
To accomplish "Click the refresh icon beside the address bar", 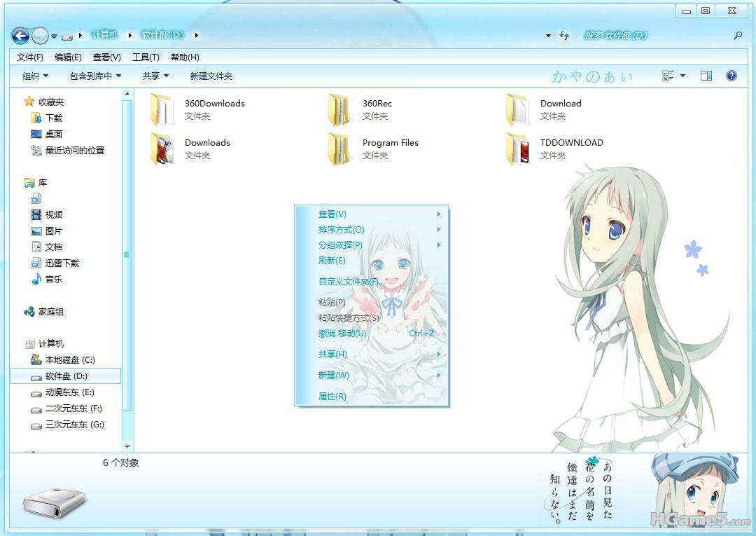I will point(564,35).
